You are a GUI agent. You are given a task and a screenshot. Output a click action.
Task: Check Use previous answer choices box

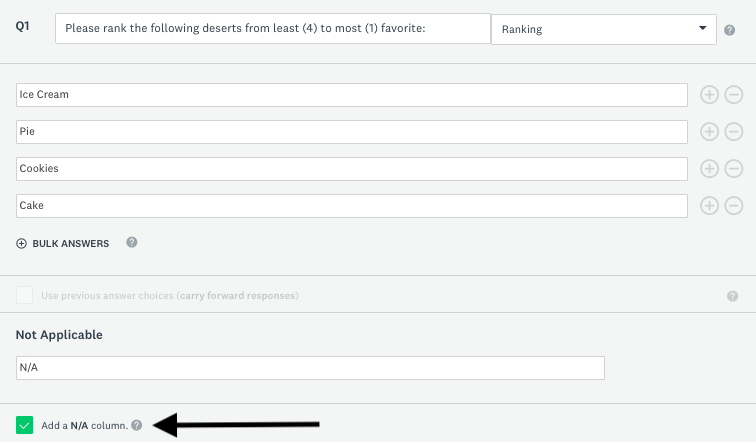pos(25,295)
